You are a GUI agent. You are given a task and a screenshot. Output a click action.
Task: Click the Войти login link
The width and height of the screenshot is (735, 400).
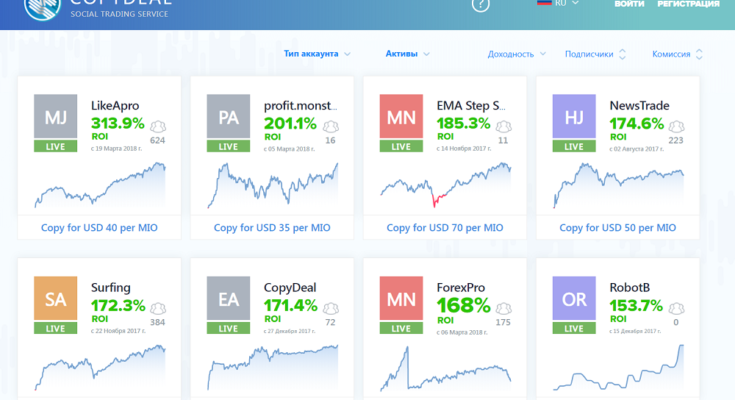tap(629, 5)
